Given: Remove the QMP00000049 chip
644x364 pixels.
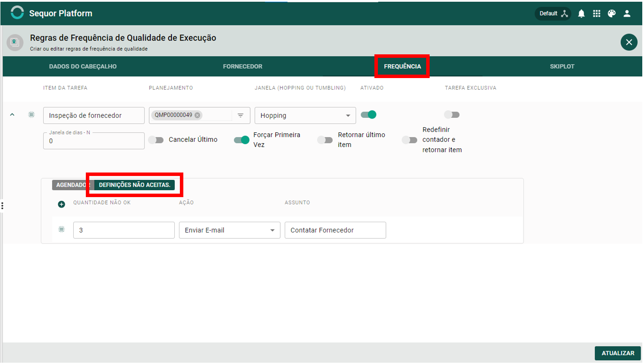Looking at the screenshot, I should [x=197, y=115].
